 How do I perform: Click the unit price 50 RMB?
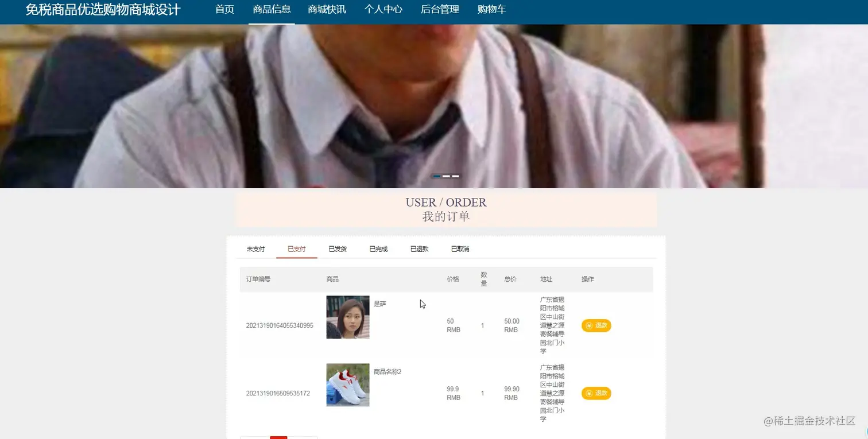(x=454, y=325)
